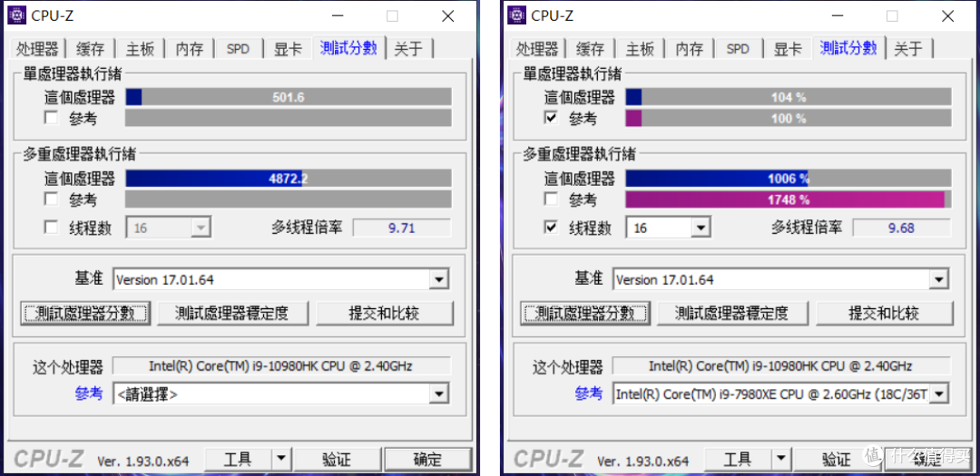The height and width of the screenshot is (476, 980).
Task: Click Ver. 1.93.0.x64 text in left window
Action: click(143, 461)
